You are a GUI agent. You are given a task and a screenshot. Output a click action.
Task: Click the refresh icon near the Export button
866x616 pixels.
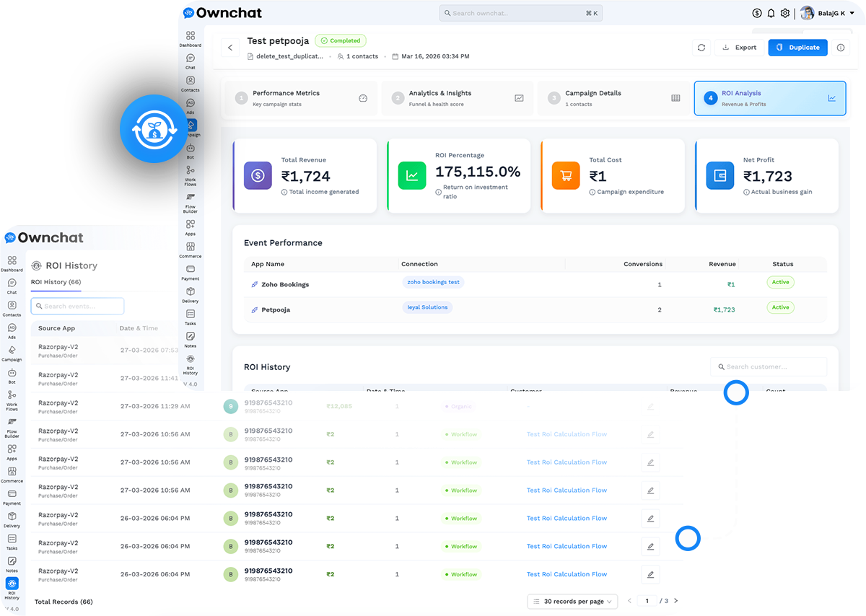[x=701, y=47]
